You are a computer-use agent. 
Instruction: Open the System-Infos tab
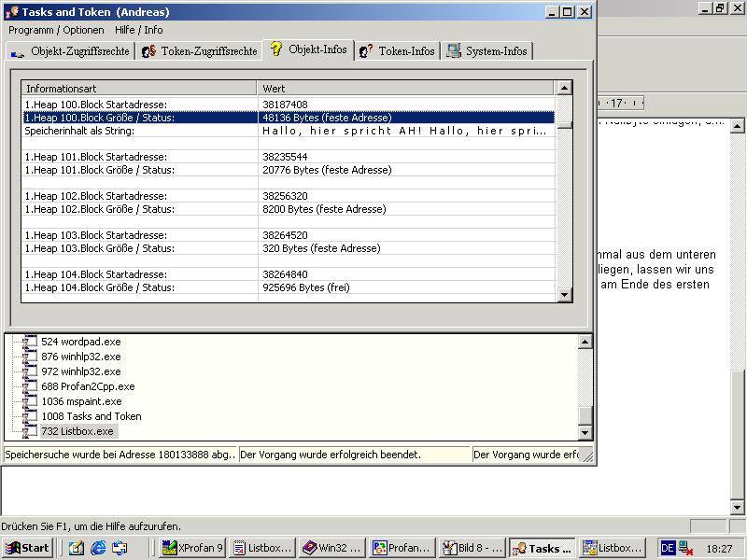pos(486,51)
